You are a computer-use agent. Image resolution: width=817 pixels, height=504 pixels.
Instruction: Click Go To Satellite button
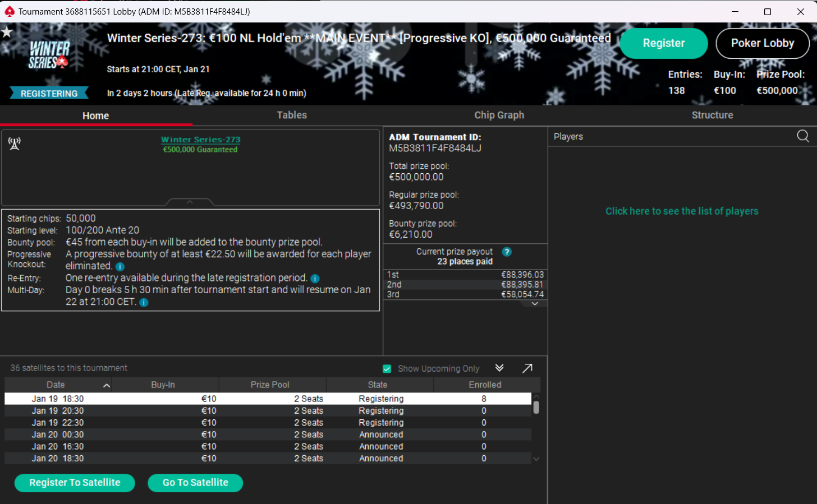(195, 483)
